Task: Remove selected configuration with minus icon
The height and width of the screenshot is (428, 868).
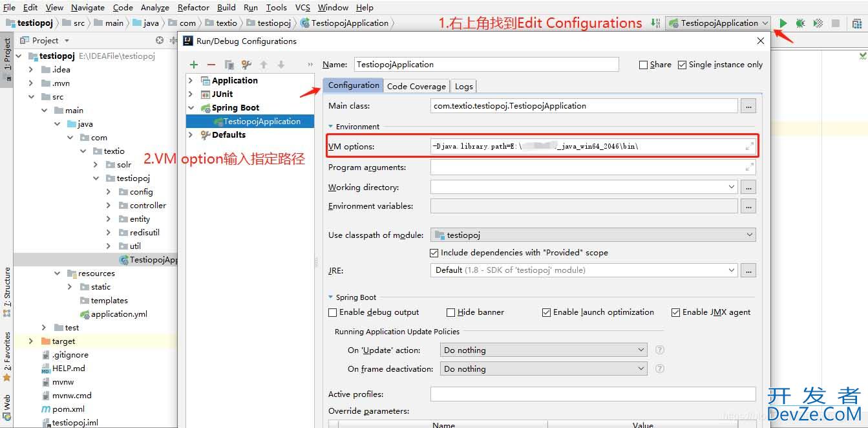Action: 211,65
